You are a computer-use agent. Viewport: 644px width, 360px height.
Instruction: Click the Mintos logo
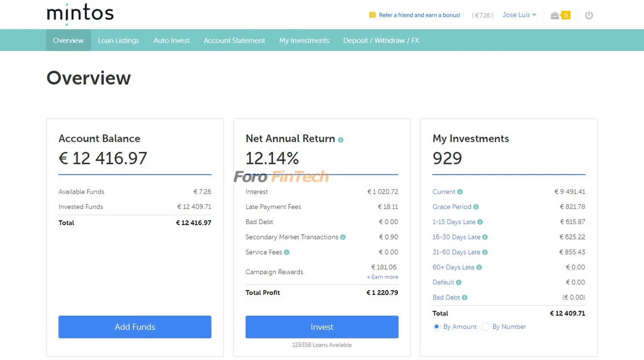coord(80,14)
